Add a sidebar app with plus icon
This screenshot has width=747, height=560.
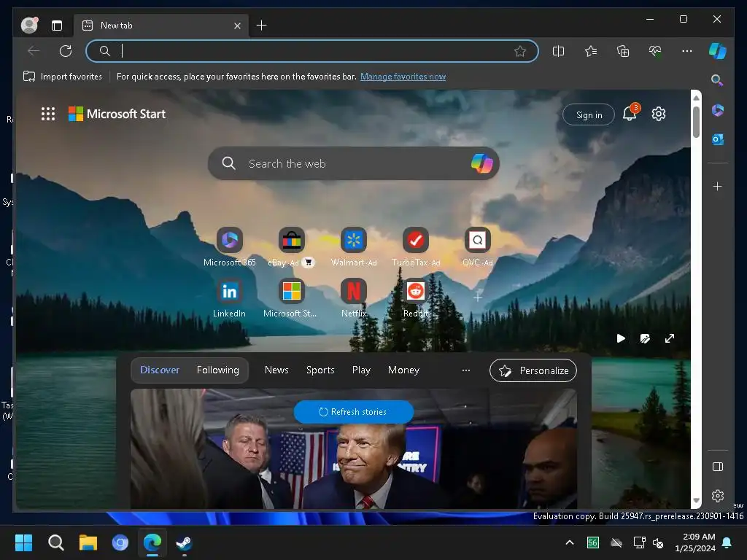pyautogui.click(x=718, y=186)
